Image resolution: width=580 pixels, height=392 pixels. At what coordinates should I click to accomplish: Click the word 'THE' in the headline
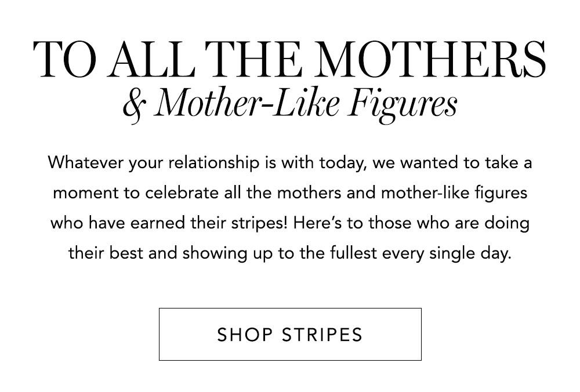(254, 59)
